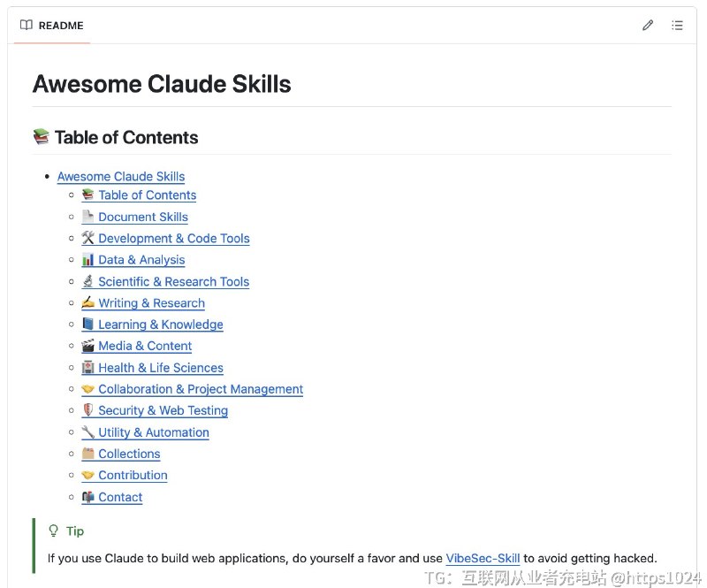Go to Table of Contents link

click(x=147, y=195)
